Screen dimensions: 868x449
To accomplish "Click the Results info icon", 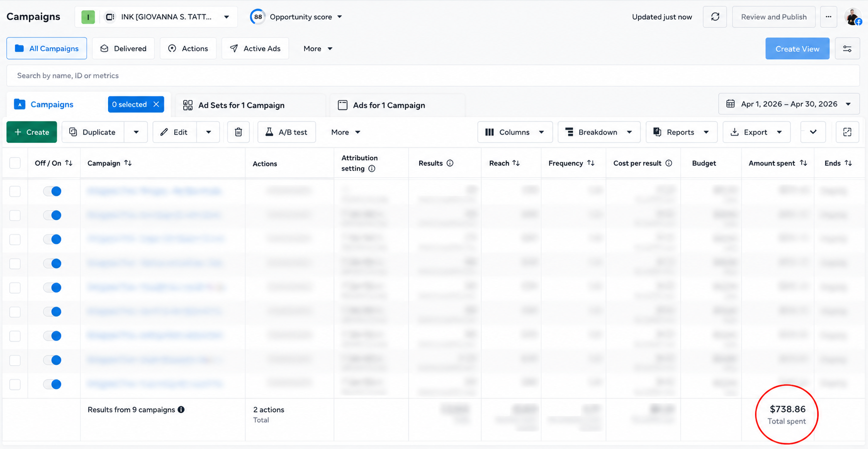I will pyautogui.click(x=450, y=163).
